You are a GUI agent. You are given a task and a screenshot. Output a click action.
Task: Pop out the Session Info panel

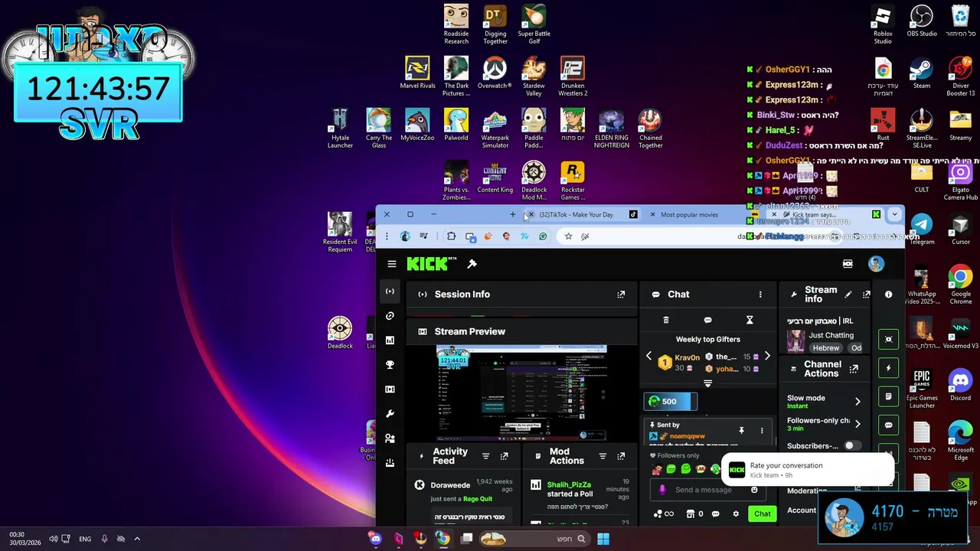point(621,294)
